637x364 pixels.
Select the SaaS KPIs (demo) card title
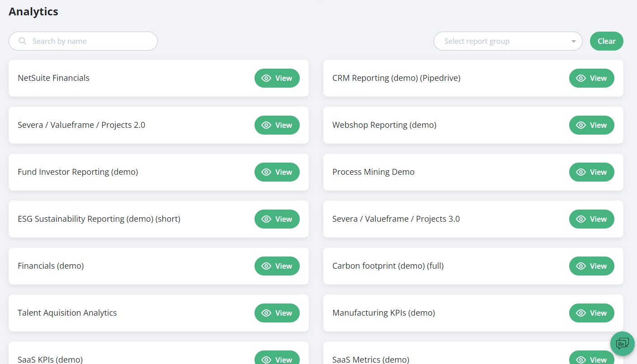[x=50, y=359]
